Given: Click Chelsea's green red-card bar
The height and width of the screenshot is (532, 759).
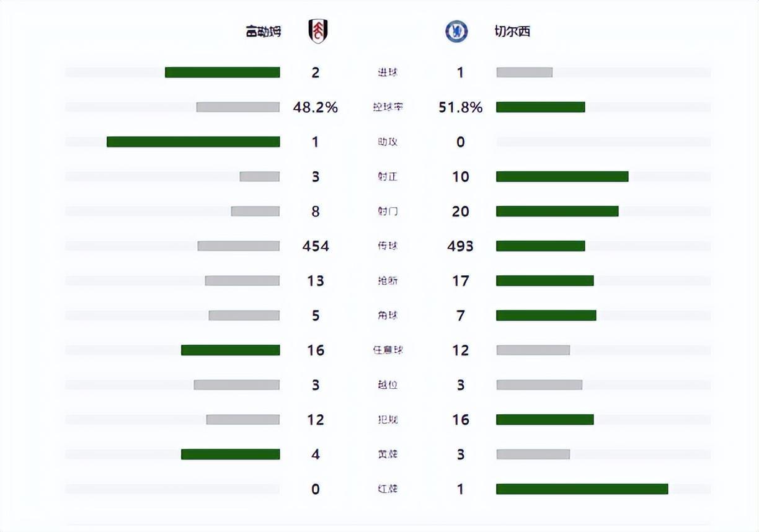Looking at the screenshot, I should 582,489.
